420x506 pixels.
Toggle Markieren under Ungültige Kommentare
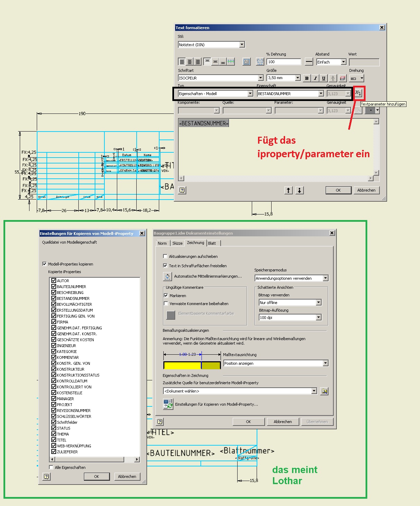(166, 295)
